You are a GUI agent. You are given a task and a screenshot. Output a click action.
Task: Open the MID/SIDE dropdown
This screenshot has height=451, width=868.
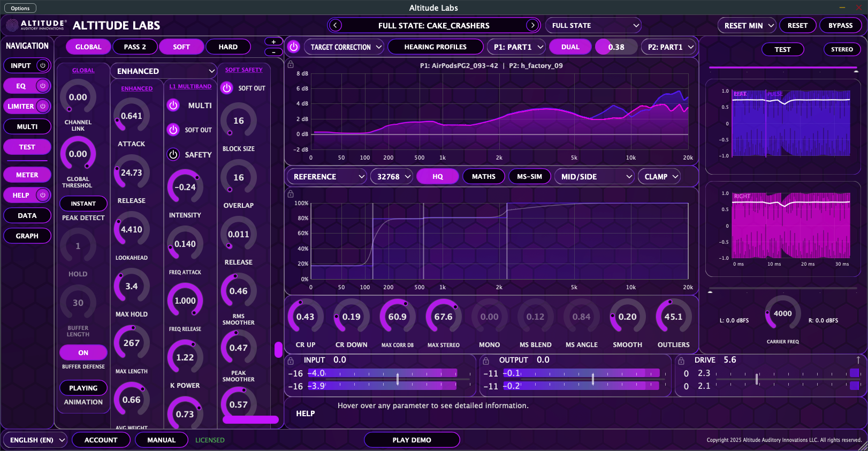pyautogui.click(x=594, y=176)
